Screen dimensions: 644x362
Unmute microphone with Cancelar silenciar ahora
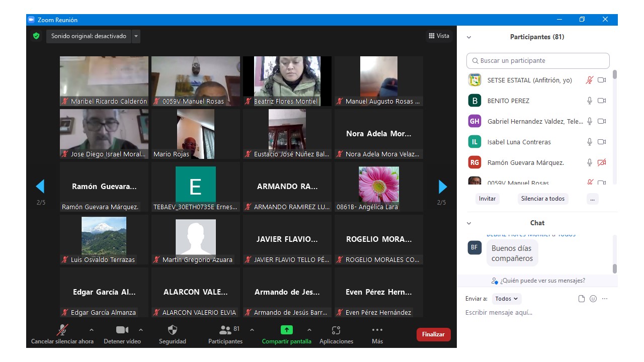62,330
